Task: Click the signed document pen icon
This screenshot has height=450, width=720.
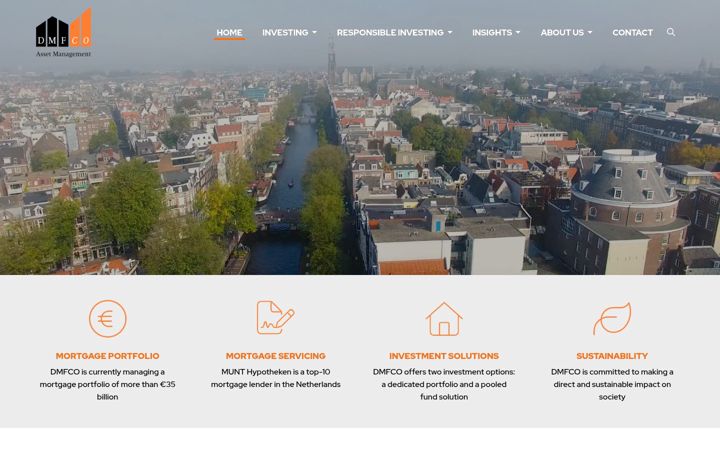Action: click(276, 317)
